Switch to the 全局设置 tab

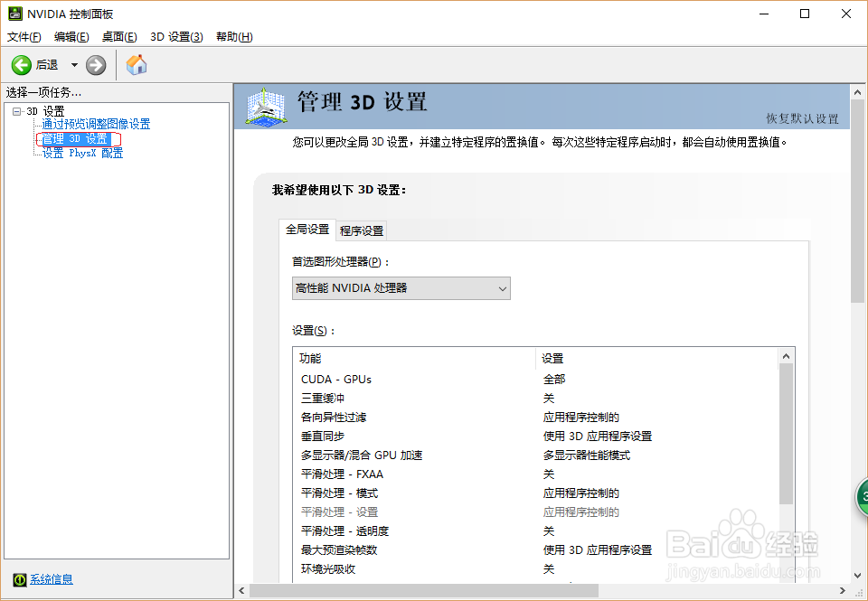pyautogui.click(x=307, y=230)
